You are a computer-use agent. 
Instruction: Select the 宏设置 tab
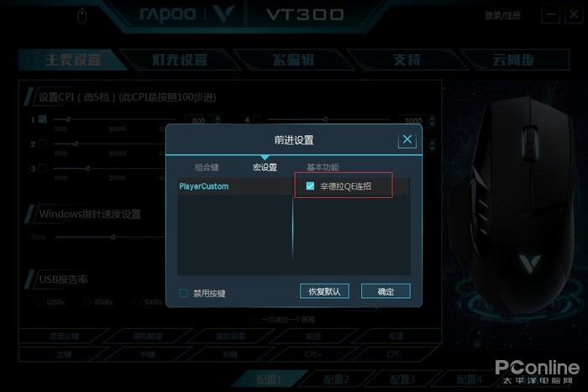point(265,167)
